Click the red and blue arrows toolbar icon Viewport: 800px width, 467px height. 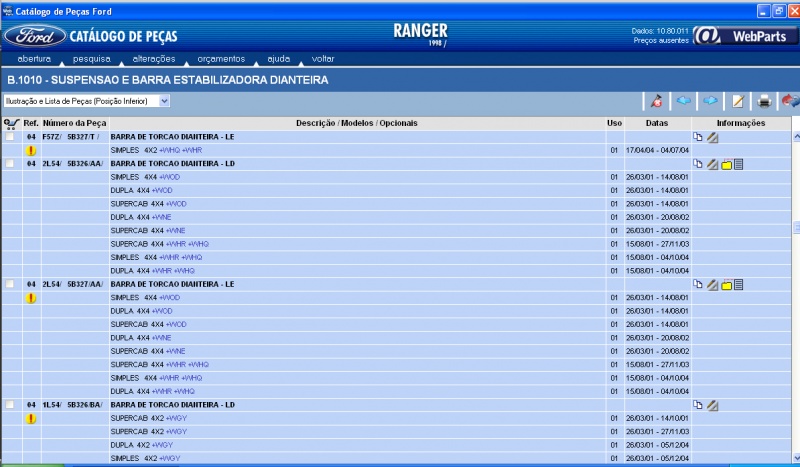(790, 101)
